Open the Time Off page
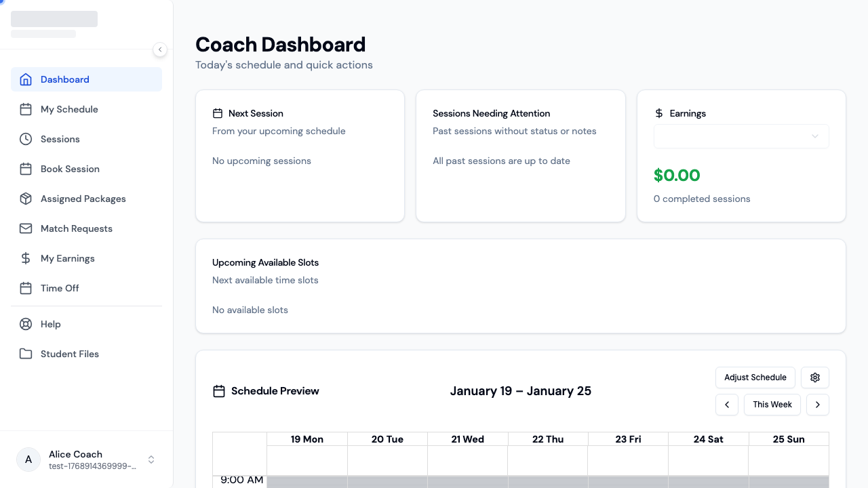The height and width of the screenshot is (488, 868). pyautogui.click(x=60, y=288)
